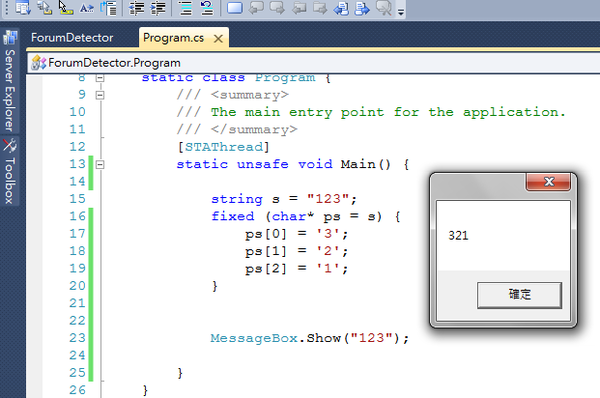Collapse the summary comment block
Viewport: 600px width, 398px height.
tap(100, 95)
